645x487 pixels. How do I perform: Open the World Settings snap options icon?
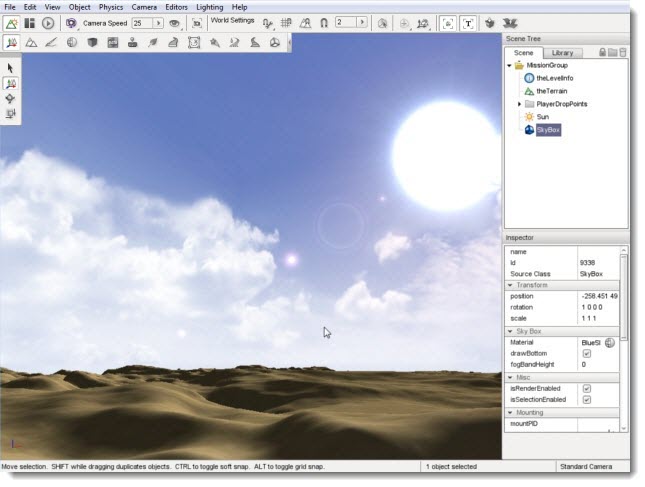pos(268,23)
